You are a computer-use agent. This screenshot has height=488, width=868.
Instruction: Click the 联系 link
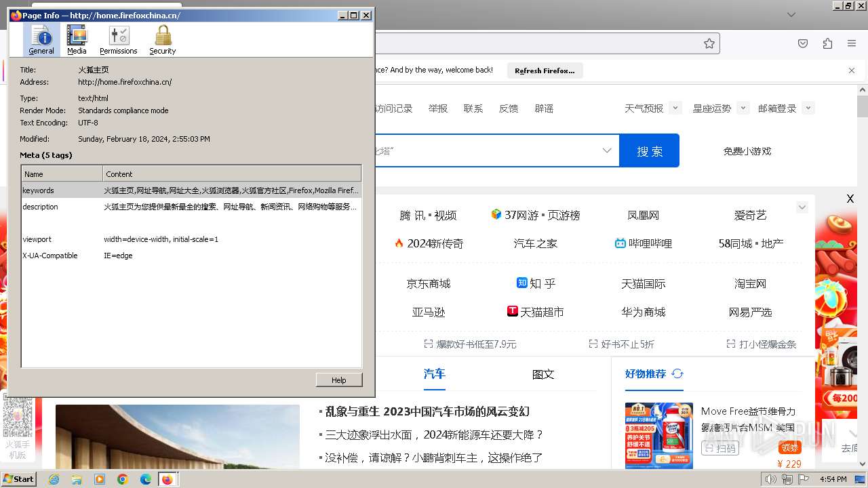pos(473,108)
